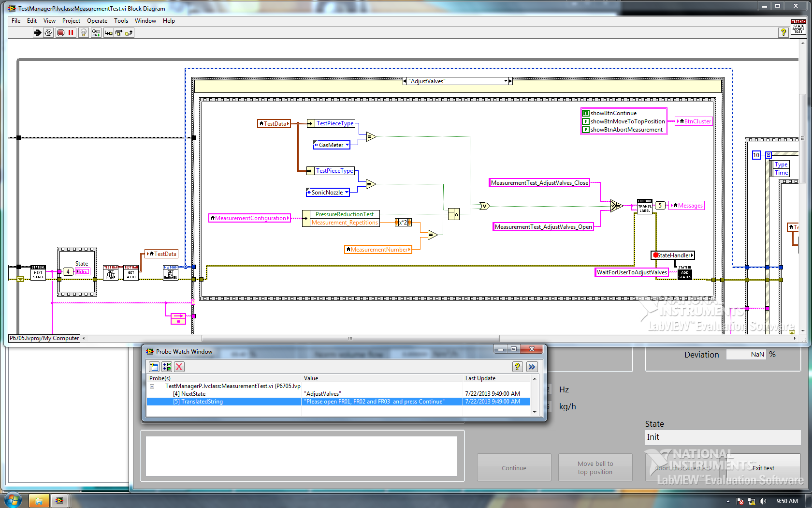Click the WaitForUserToAdjustValves string constant
The height and width of the screenshot is (508, 812).
632,272
